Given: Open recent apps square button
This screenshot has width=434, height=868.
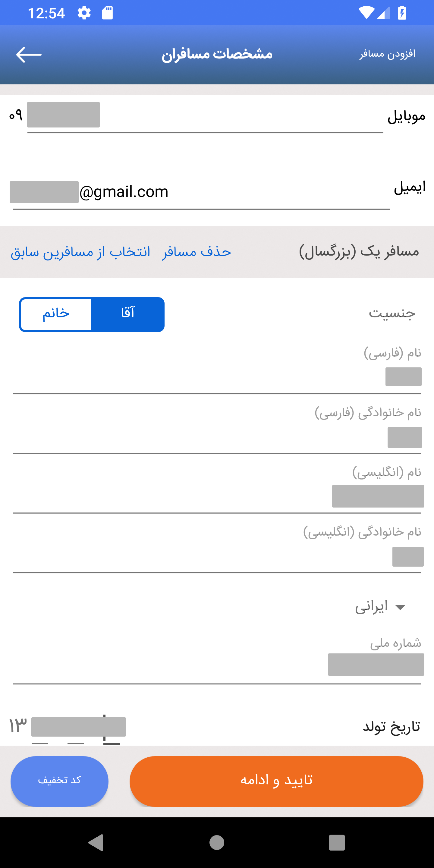Looking at the screenshot, I should 337,842.
